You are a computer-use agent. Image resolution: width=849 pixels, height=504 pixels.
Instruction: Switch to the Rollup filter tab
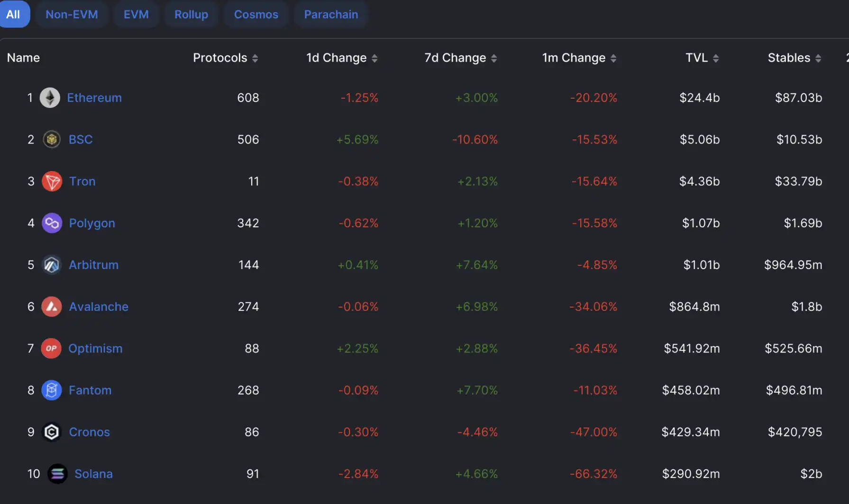[x=191, y=14]
